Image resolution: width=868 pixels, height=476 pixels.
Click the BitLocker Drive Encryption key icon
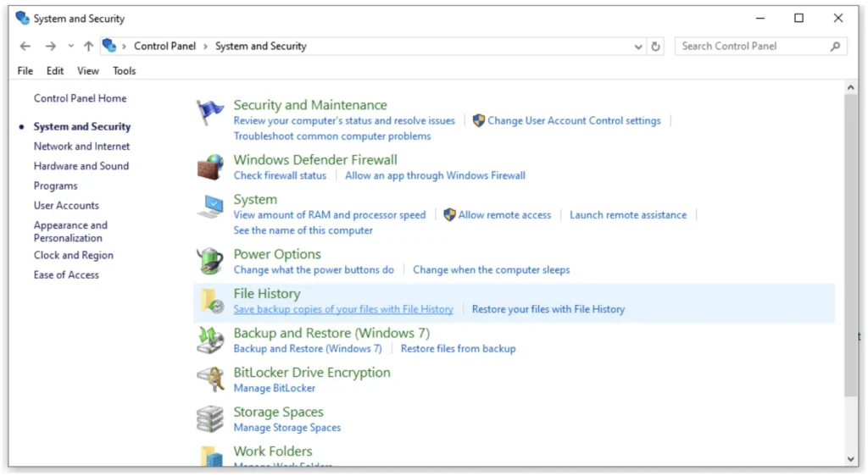210,379
